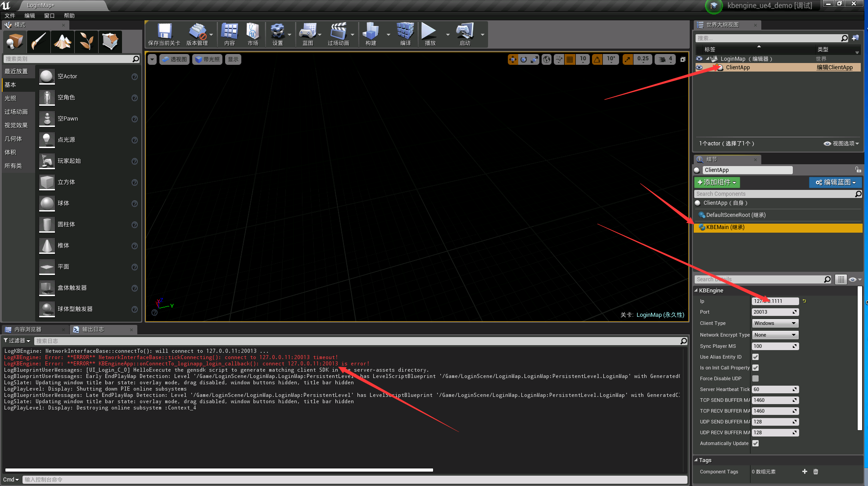Screen dimensions: 868x486
Task: Open Network Encrypt Type dropdown
Action: coord(775,335)
